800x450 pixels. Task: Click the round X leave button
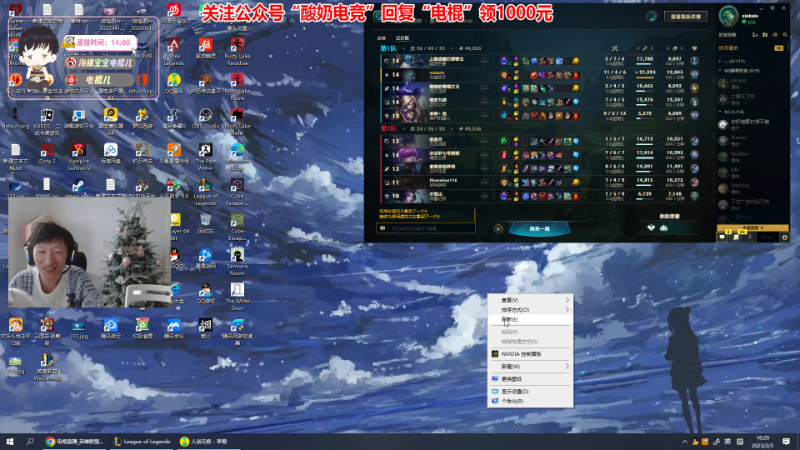[x=498, y=229]
